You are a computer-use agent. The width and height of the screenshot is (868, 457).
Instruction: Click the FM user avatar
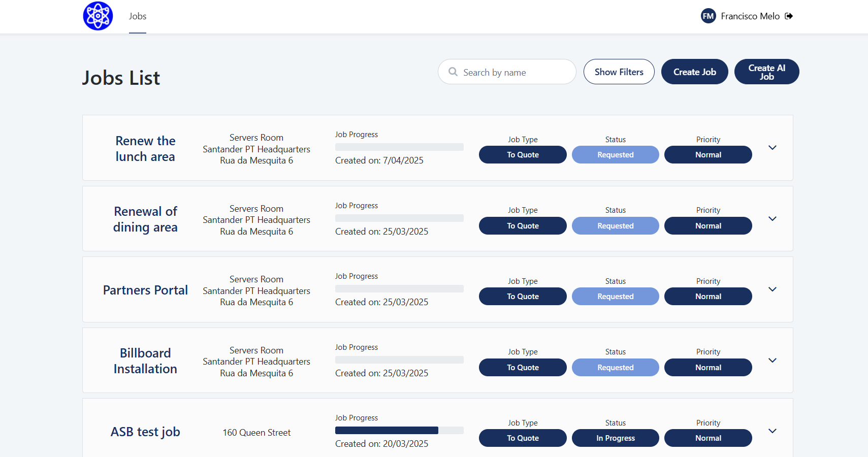(708, 16)
